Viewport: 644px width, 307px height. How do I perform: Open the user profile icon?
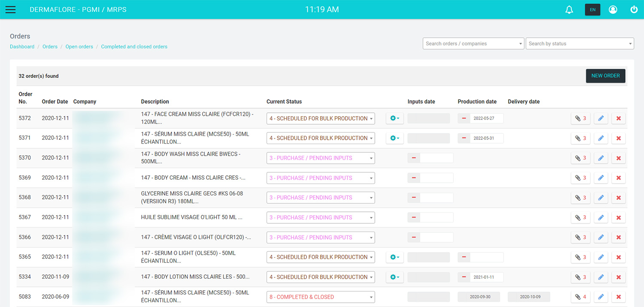[x=613, y=9]
